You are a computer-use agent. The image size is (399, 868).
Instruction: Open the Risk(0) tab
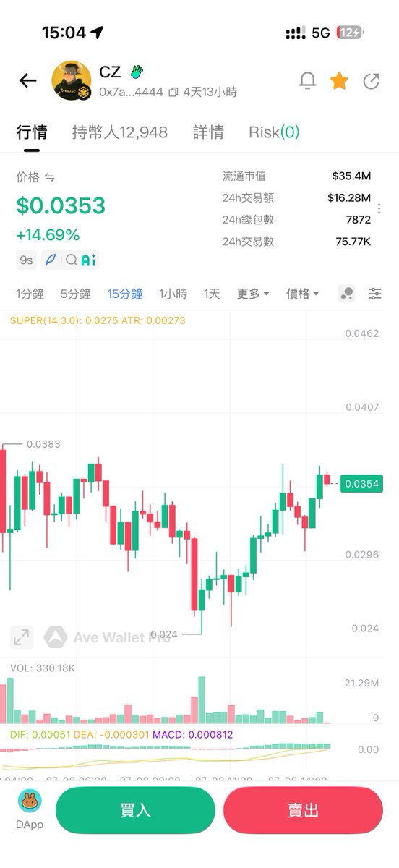pyautogui.click(x=274, y=132)
